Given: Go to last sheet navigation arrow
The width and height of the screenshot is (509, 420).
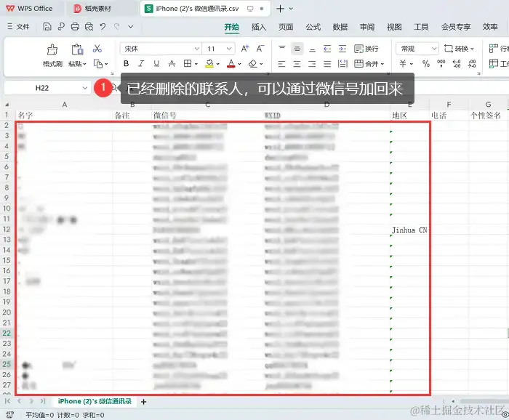Looking at the screenshot, I should click(x=43, y=401).
